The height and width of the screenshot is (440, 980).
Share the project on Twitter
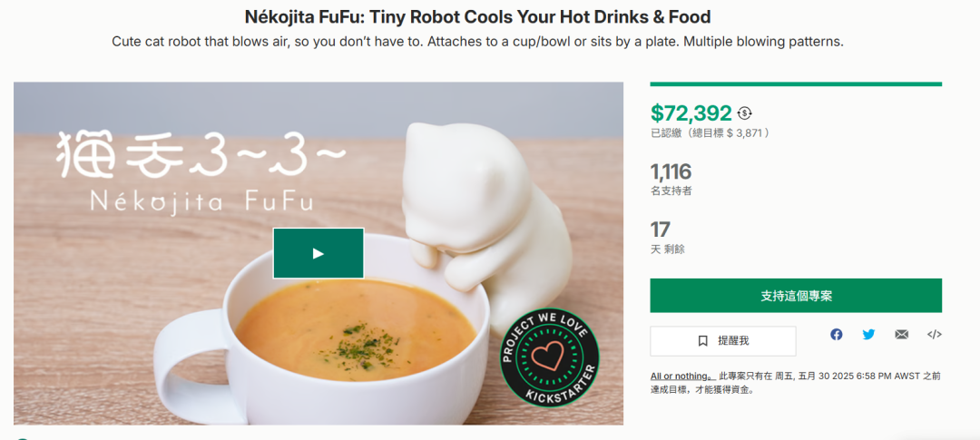pyautogui.click(x=868, y=335)
